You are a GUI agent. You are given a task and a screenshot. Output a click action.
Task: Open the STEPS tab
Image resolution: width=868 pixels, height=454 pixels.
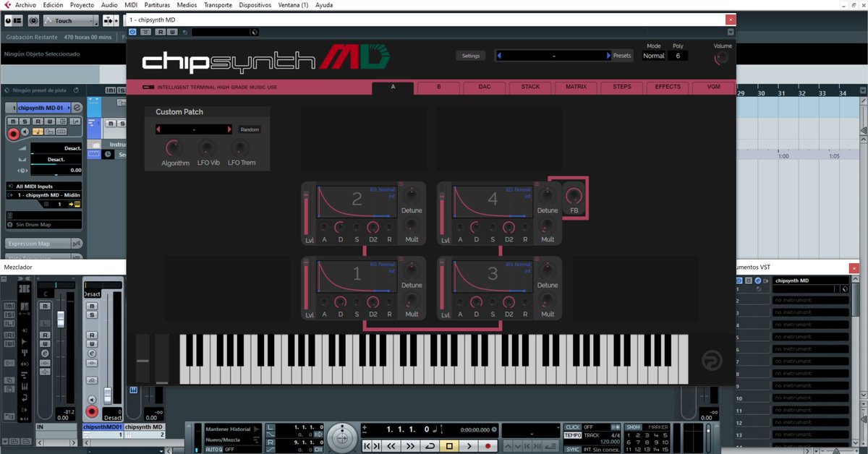[622, 87]
